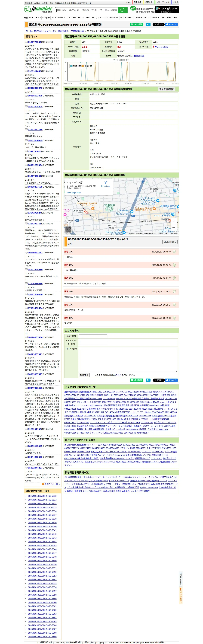The width and height of the screenshot is (203, 644).
Task: Zoom in on the map
Action: (x=174, y=221)
